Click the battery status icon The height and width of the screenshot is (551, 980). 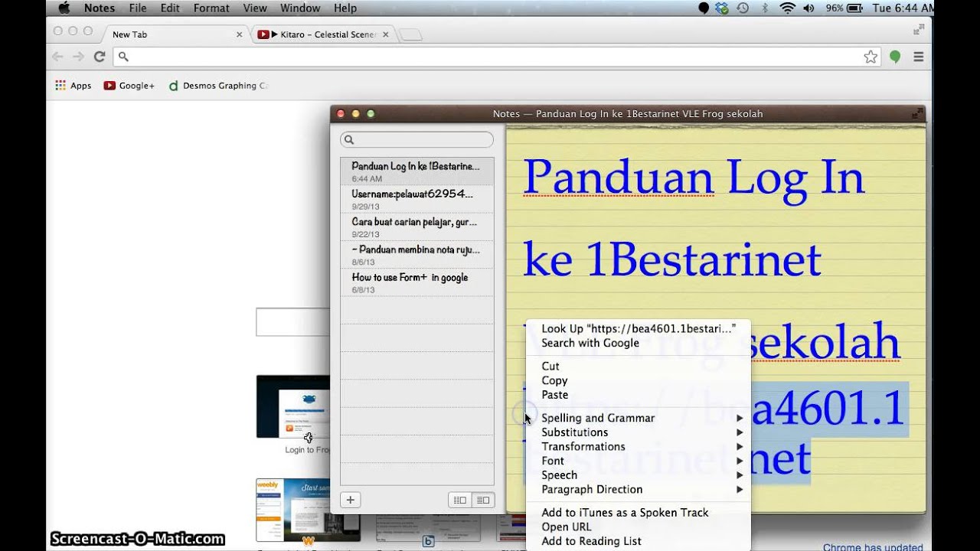click(854, 8)
